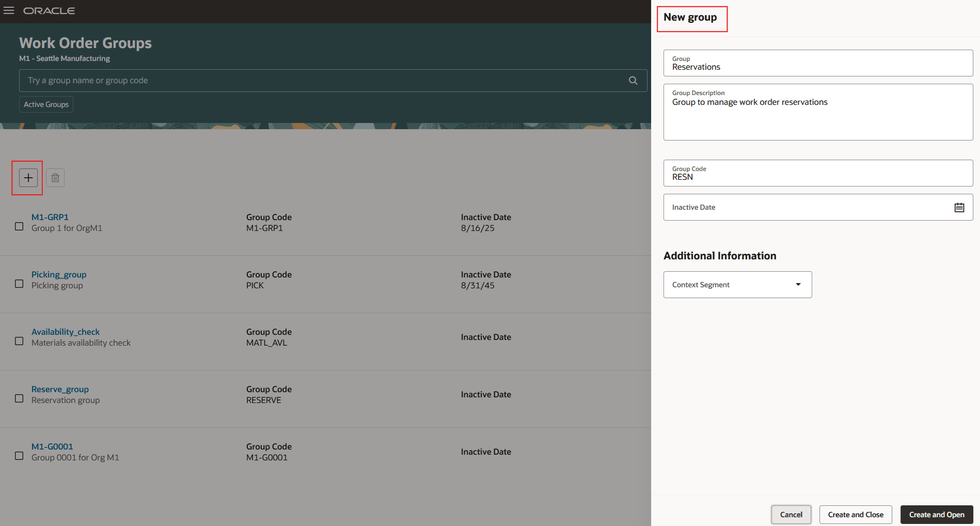Open the navigation hamburger menu
Viewport: 980px width, 526px height.
pos(9,10)
